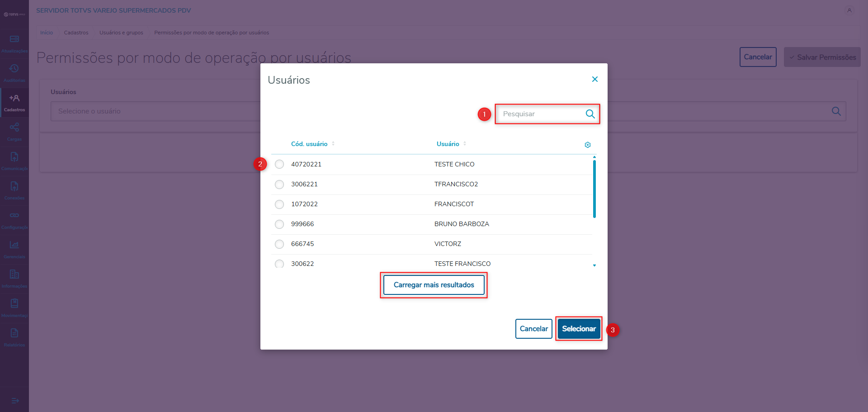868x412 pixels.
Task: Open Informações in the sidebar
Action: click(x=14, y=279)
